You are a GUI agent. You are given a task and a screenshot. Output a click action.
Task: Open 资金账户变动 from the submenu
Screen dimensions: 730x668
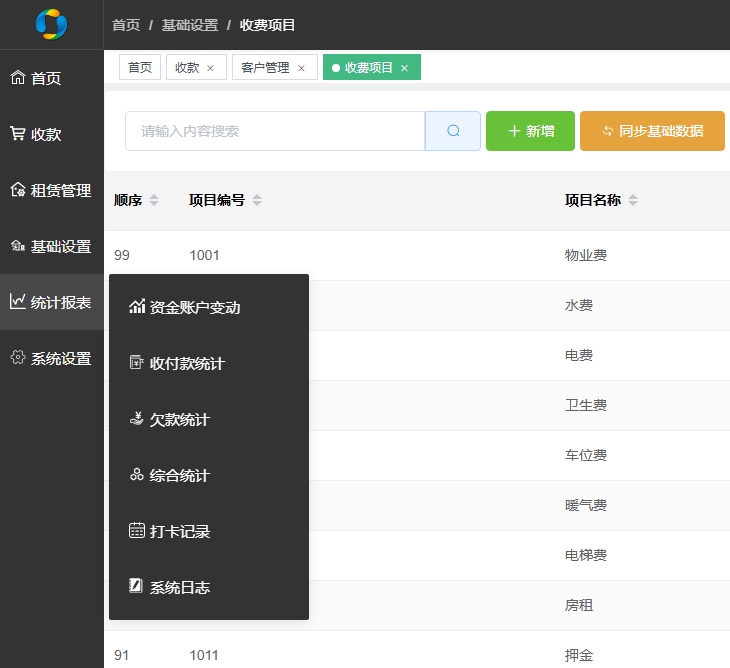(195, 308)
